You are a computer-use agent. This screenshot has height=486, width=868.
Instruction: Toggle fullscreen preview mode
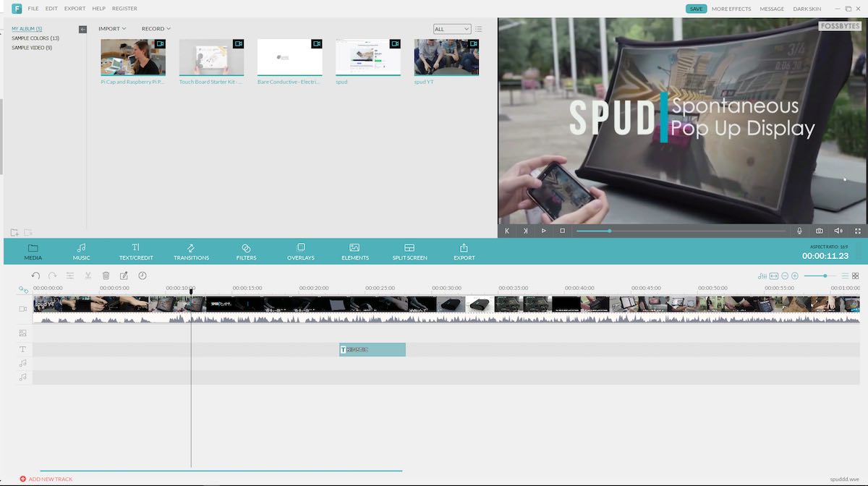pos(858,231)
